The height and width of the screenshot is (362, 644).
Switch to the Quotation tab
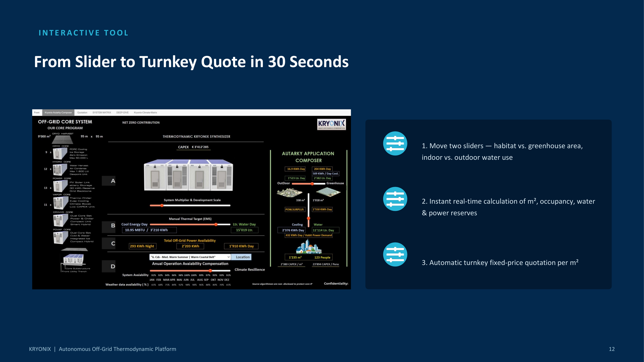tap(82, 112)
